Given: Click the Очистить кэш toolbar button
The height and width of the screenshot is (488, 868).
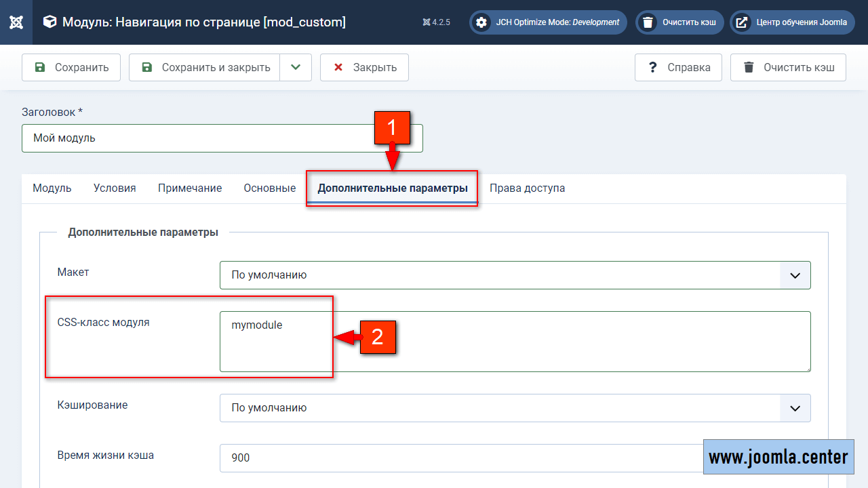Looking at the screenshot, I should tap(788, 67).
